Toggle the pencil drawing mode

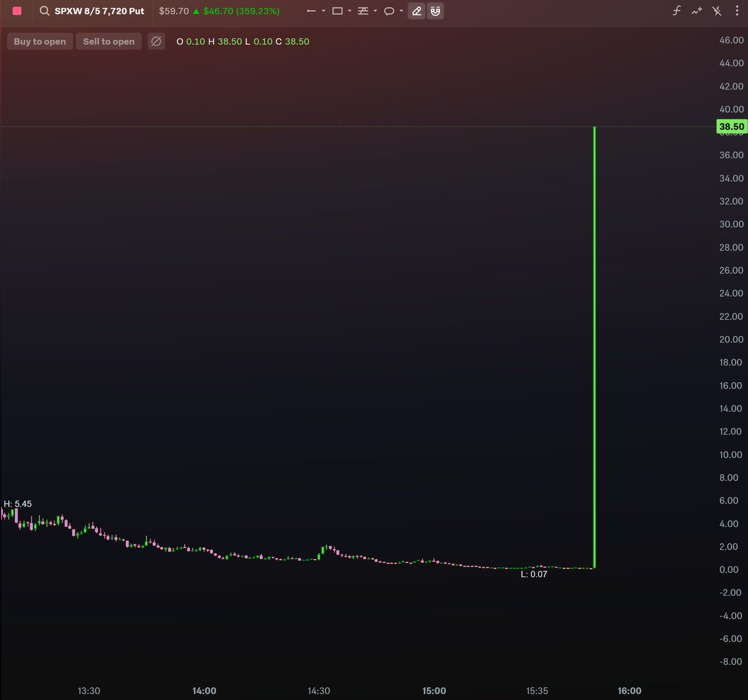tap(417, 11)
